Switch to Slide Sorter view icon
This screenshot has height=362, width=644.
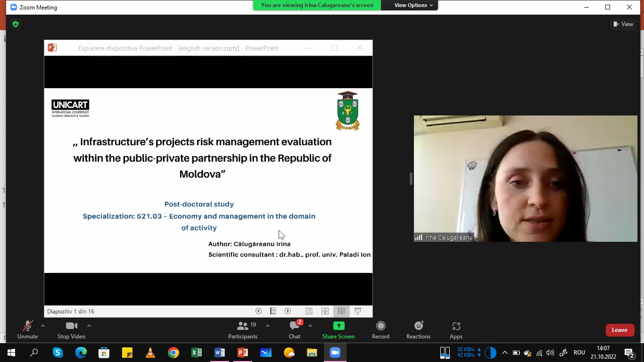coord(325,311)
